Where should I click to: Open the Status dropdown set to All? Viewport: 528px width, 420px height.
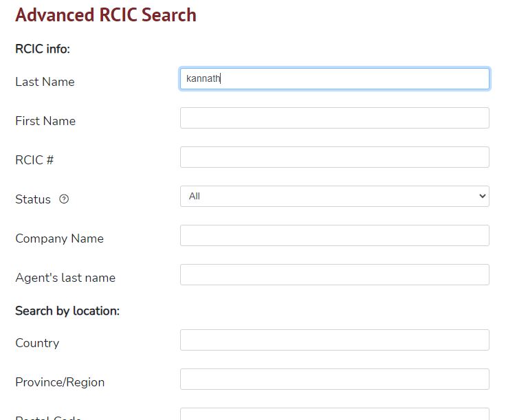pyautogui.click(x=334, y=197)
